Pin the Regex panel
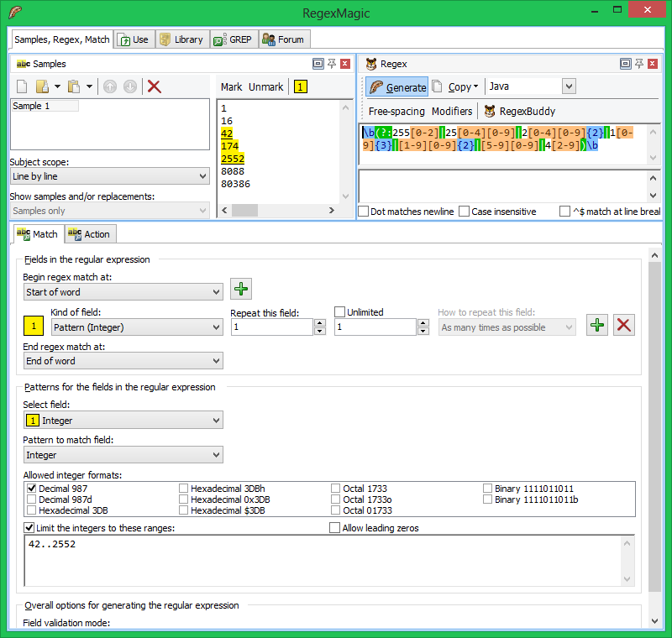Image resolution: width=672 pixels, height=638 pixels. coord(639,64)
